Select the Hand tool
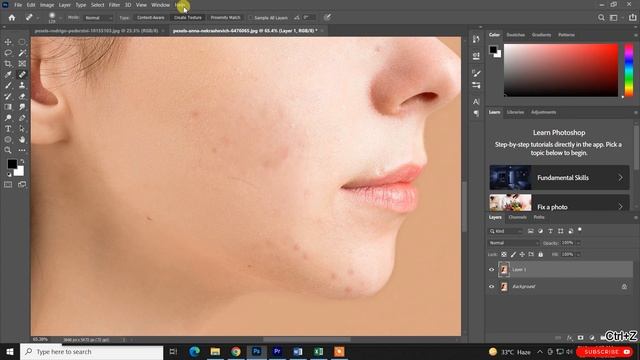Viewport: 640px width, 360px height. click(x=22, y=140)
